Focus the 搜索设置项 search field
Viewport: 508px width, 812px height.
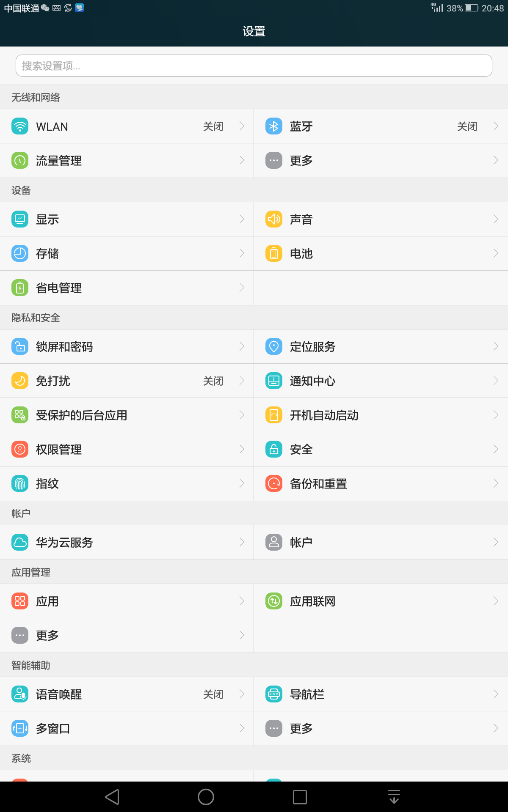[254, 66]
